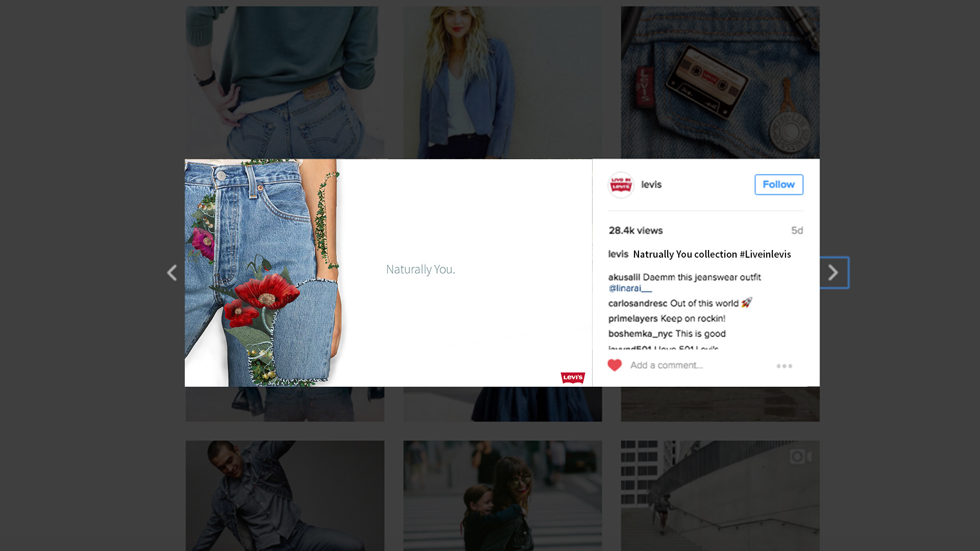
Task: Open thumbnail of woman hugging child
Action: pos(502,496)
